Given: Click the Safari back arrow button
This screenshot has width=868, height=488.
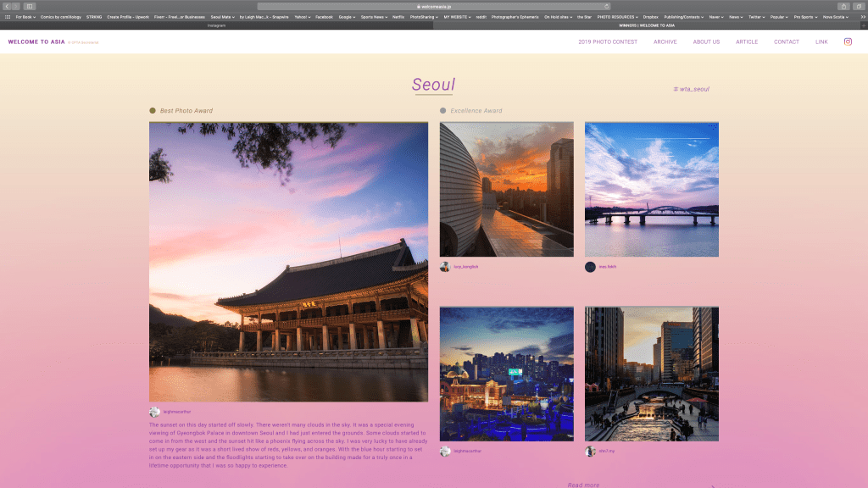Looking at the screenshot, I should 7,6.
